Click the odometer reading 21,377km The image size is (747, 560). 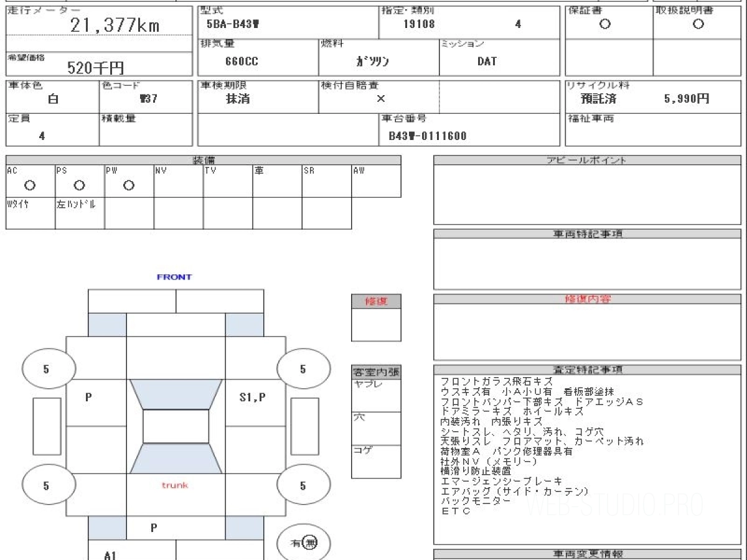pos(115,25)
